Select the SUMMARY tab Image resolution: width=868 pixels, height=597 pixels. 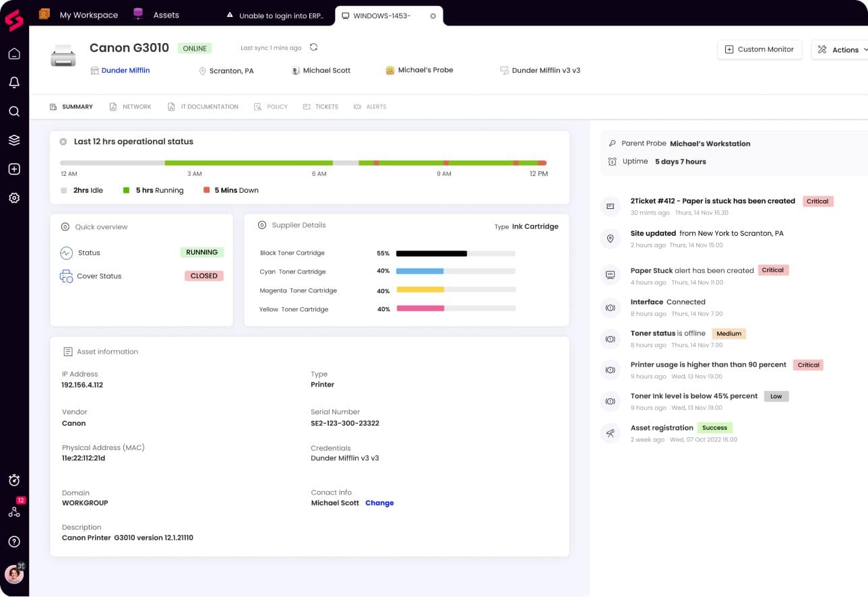[71, 106]
